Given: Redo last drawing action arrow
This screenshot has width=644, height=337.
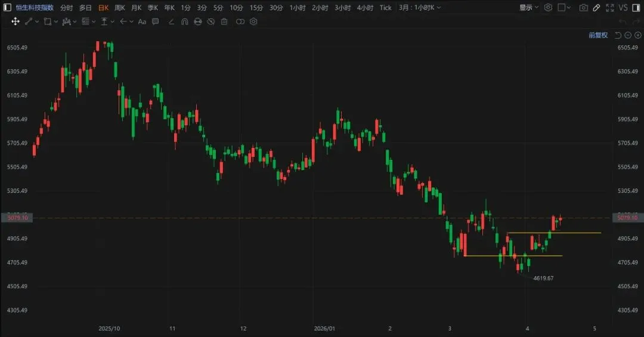Looking at the screenshot, I should 636,21.
